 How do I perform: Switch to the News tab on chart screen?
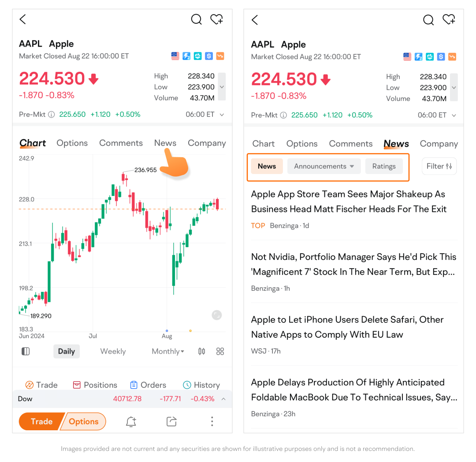[x=165, y=143]
